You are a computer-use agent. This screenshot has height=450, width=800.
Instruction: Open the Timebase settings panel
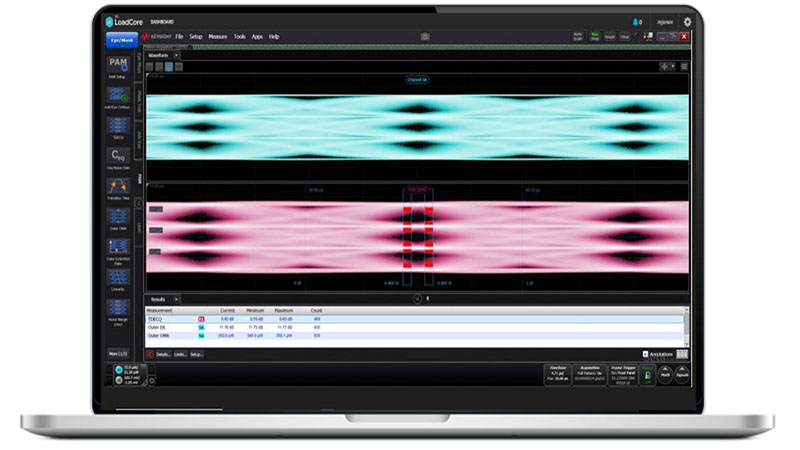(558, 374)
